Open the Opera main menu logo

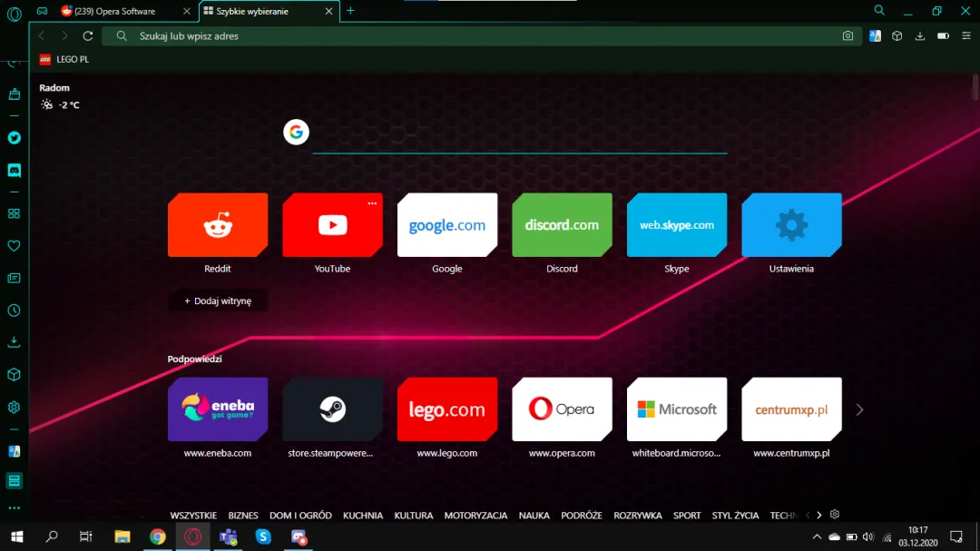[x=14, y=13]
